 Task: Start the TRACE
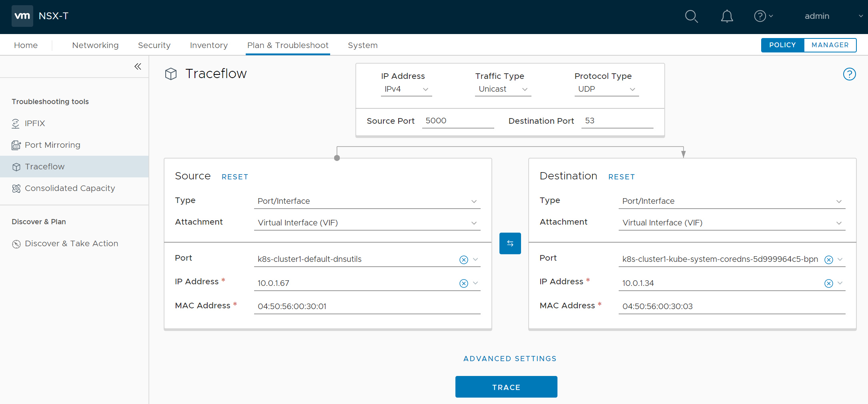click(506, 387)
